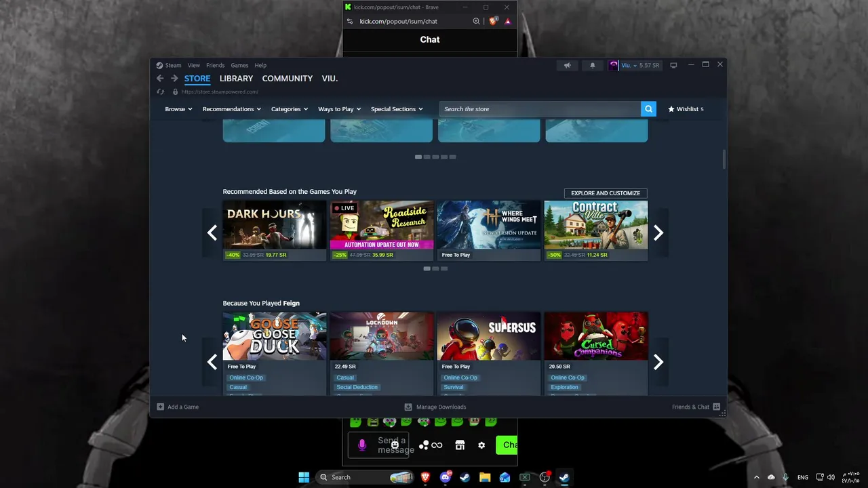Switch to the COMMUNITY tab
The width and height of the screenshot is (868, 488).
point(288,79)
